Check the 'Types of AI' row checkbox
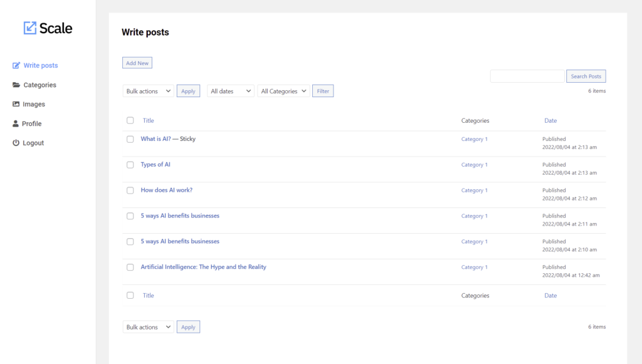This screenshot has height=364, width=642. pyautogui.click(x=130, y=165)
